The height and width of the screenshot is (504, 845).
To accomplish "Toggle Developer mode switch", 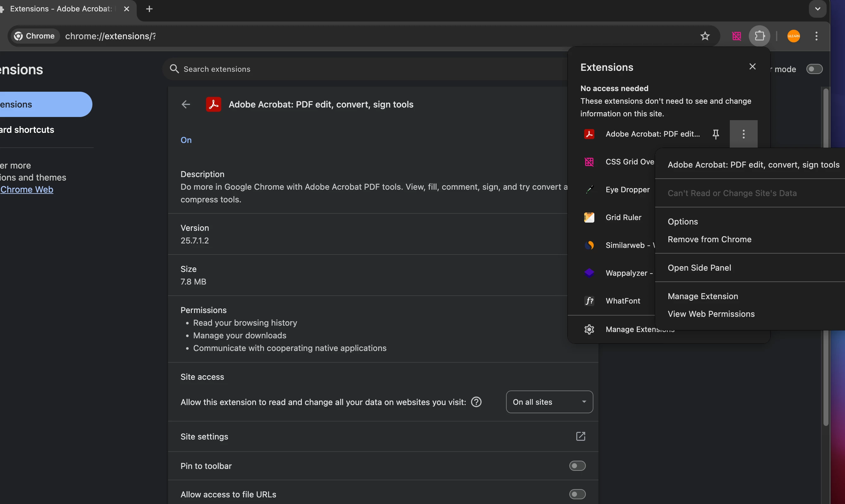I will tap(814, 69).
